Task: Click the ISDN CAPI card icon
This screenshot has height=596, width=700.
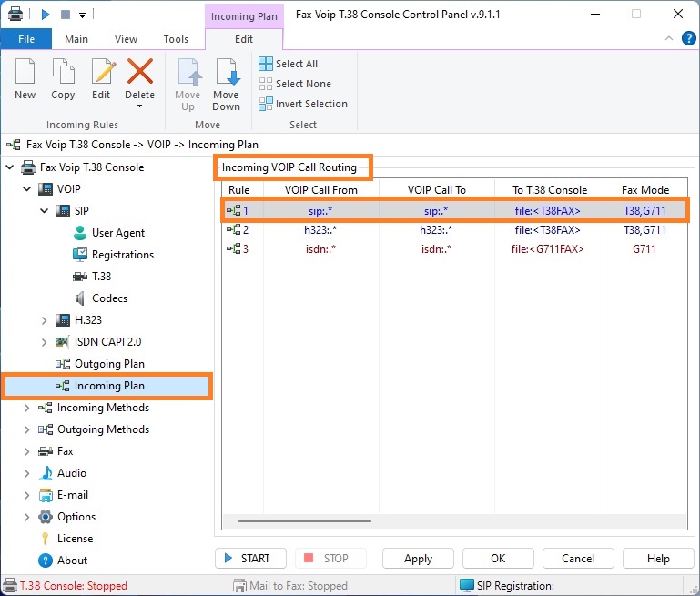Action: [x=63, y=342]
